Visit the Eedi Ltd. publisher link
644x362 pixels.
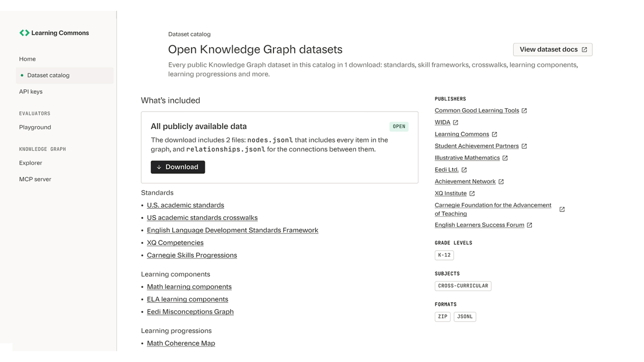tap(447, 170)
